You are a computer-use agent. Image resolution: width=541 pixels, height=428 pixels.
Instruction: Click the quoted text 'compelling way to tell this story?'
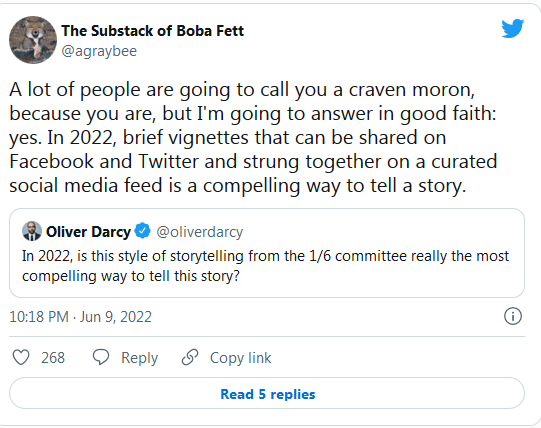131,276
